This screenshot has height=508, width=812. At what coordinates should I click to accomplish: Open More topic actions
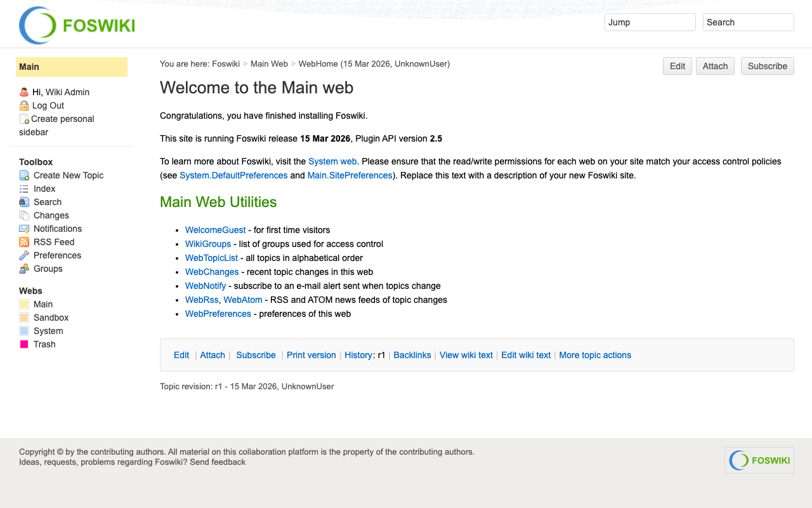click(x=595, y=355)
